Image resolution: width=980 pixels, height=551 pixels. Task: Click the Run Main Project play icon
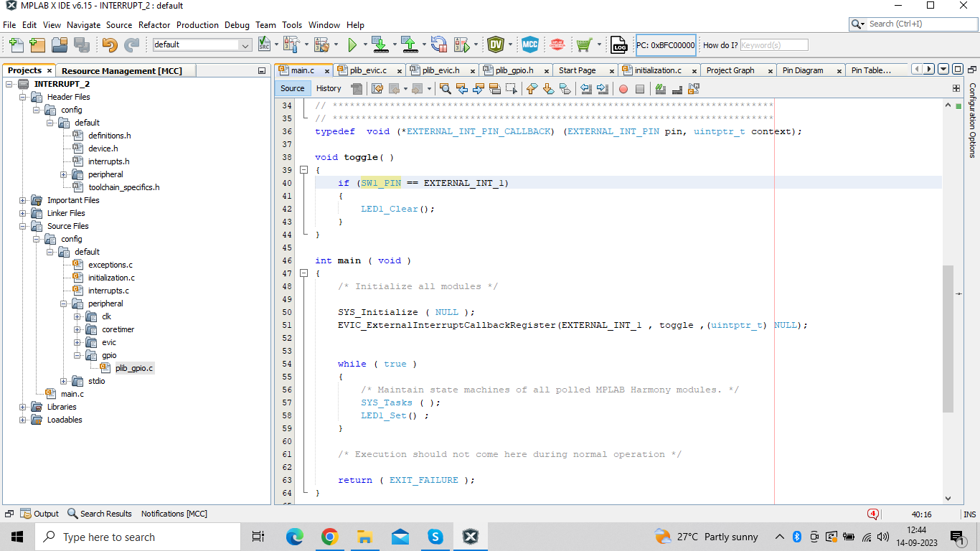(352, 45)
